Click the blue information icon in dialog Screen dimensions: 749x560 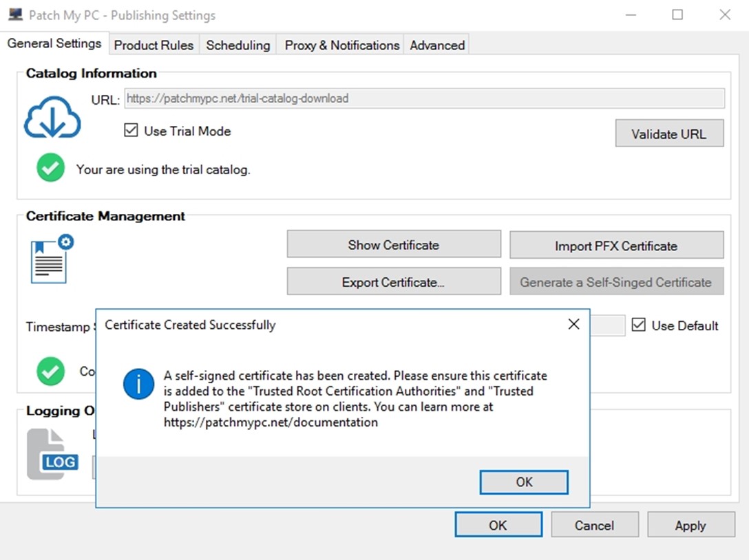(138, 384)
